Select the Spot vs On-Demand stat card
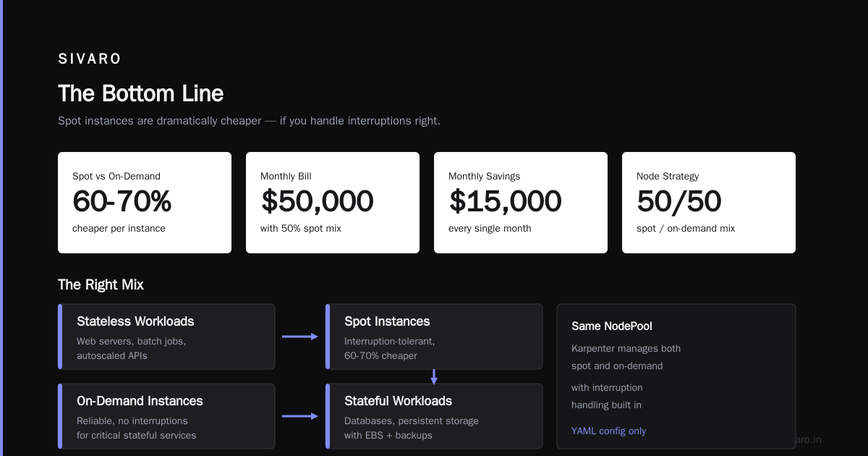 click(x=145, y=203)
